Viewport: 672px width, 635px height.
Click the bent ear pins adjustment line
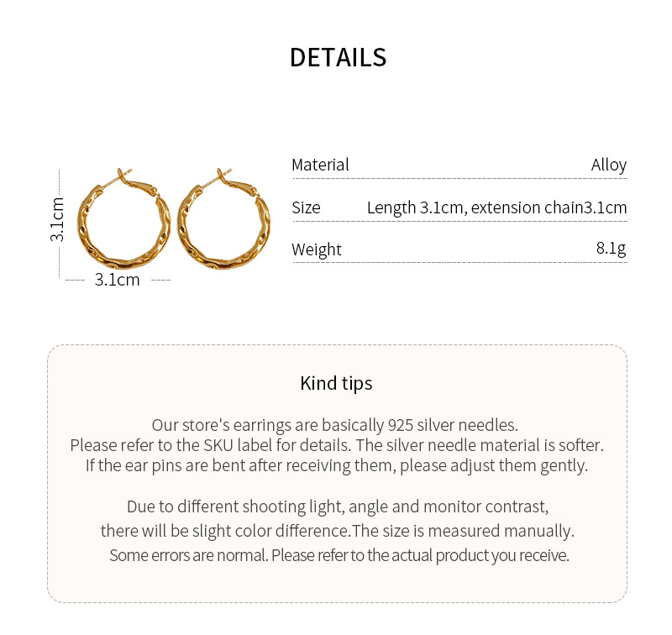[x=336, y=465]
